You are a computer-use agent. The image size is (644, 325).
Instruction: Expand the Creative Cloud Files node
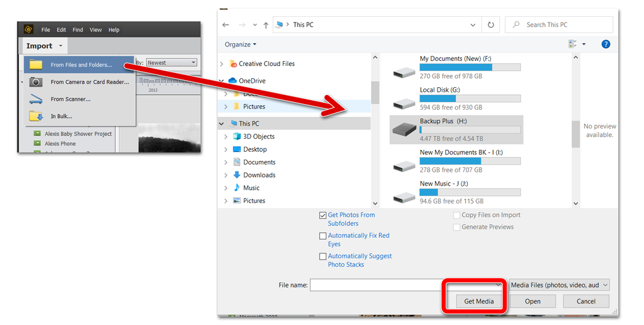tap(222, 64)
